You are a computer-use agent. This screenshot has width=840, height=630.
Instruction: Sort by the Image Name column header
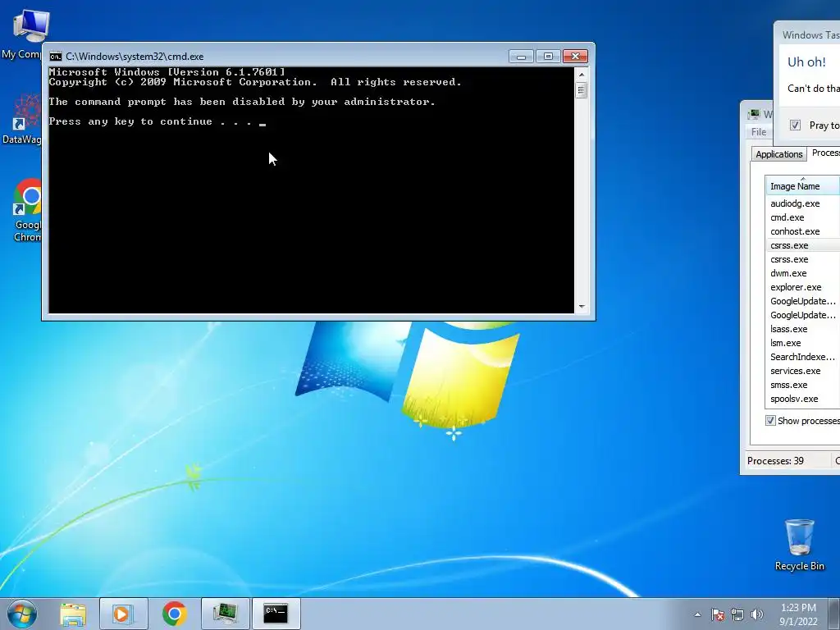tap(802, 186)
